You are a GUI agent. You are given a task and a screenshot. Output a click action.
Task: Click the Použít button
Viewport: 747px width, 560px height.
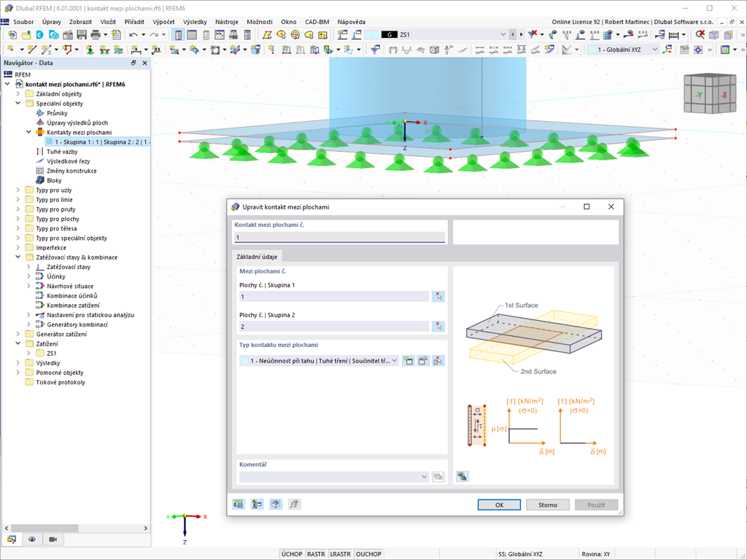(x=596, y=505)
